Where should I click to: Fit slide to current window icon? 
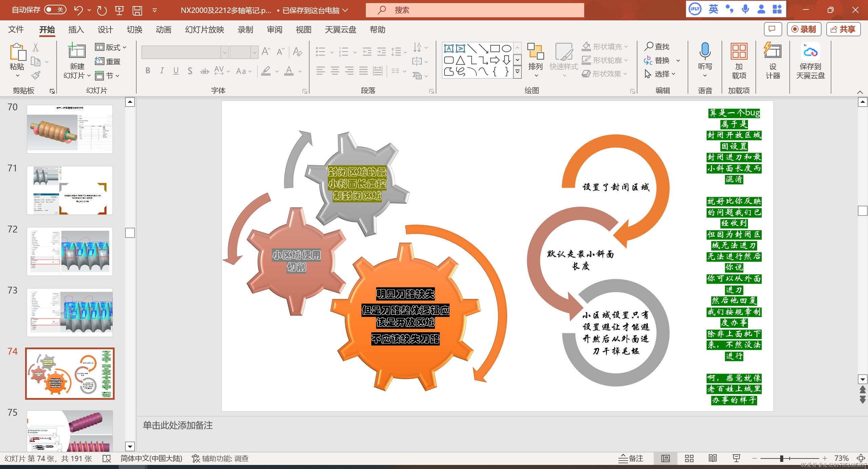coord(861,458)
